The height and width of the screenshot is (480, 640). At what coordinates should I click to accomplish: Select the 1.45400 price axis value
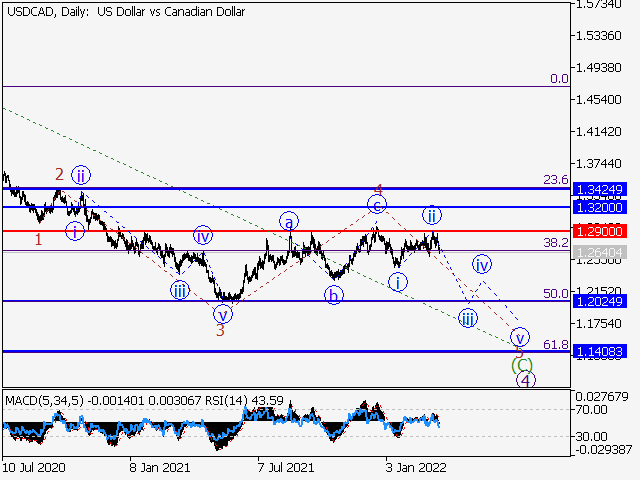pos(599,100)
